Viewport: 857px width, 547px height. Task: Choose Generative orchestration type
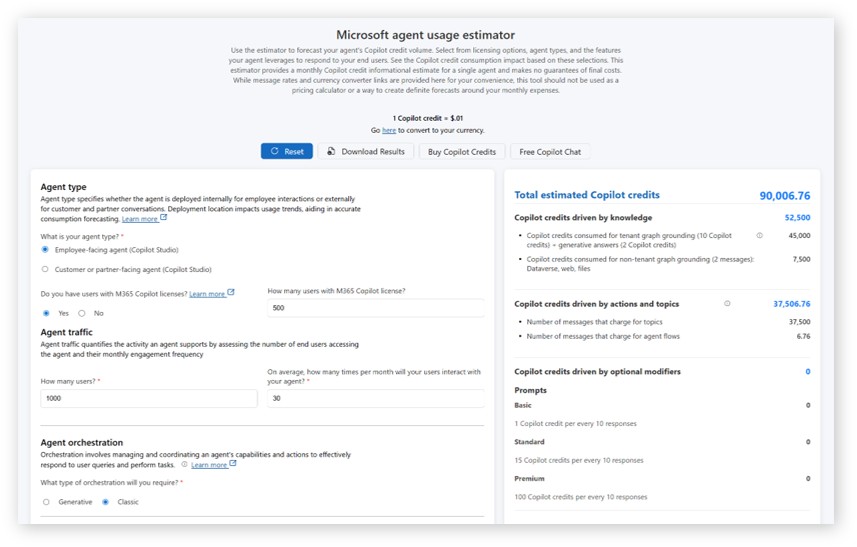click(46, 502)
